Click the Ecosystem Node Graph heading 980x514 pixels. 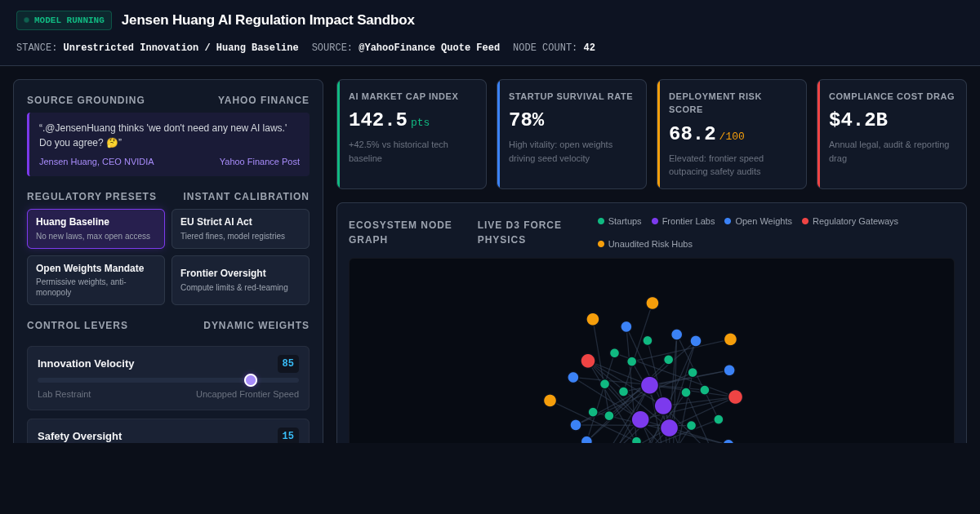(x=400, y=233)
